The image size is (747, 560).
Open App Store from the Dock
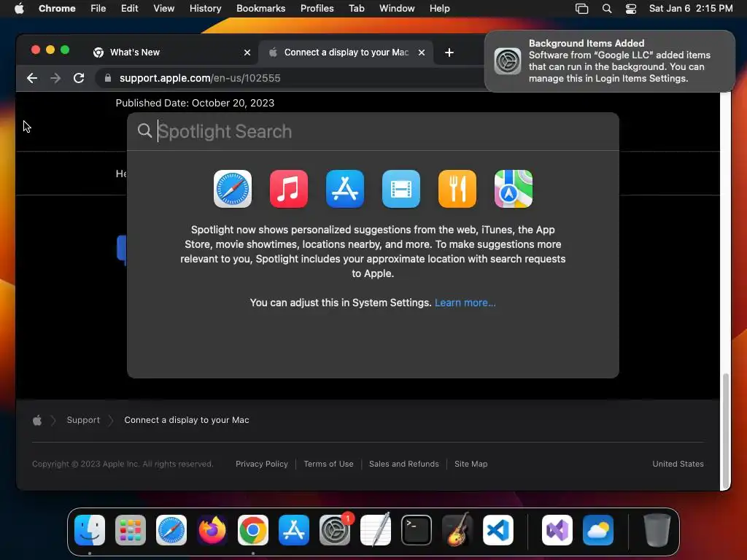[294, 530]
